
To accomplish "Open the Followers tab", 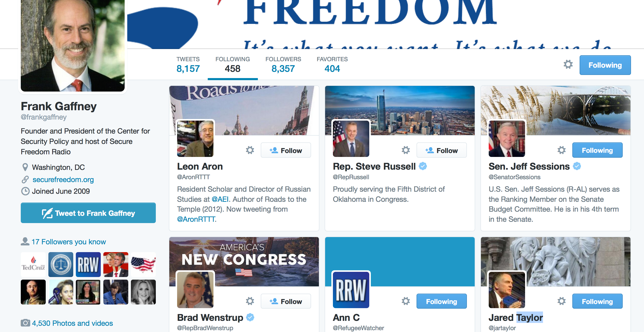I will pos(283,65).
